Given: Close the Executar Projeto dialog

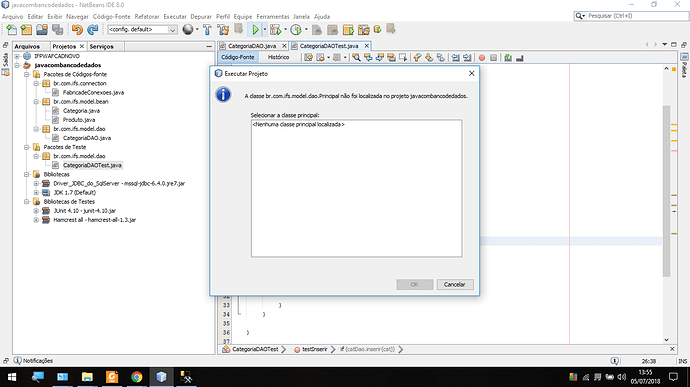Looking at the screenshot, I should 471,74.
